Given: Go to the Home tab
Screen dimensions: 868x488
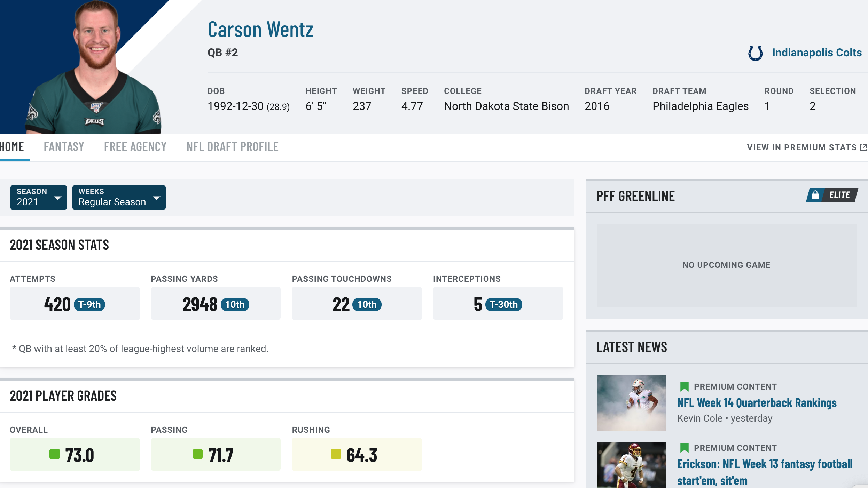Looking at the screenshot, I should pos(12,147).
